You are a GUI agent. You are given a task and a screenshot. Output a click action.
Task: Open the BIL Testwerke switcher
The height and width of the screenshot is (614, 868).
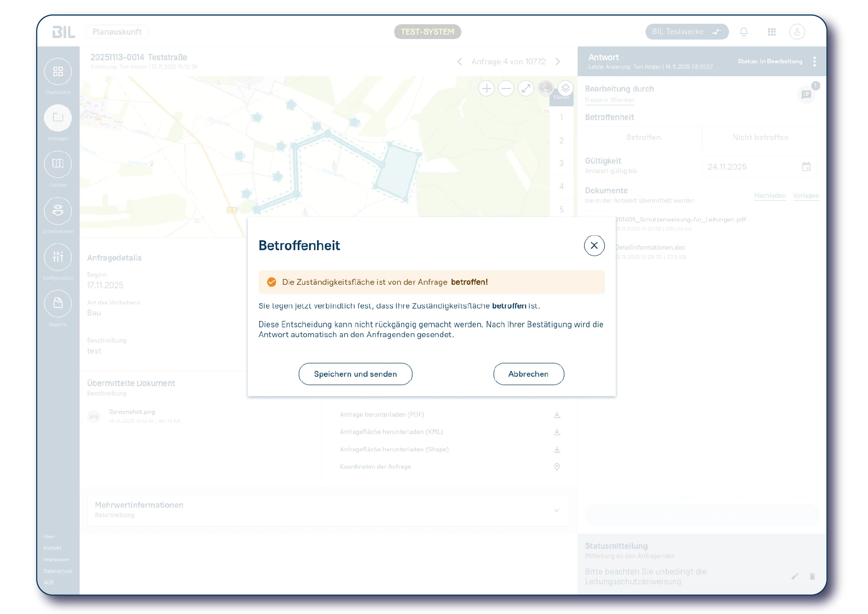click(x=687, y=32)
